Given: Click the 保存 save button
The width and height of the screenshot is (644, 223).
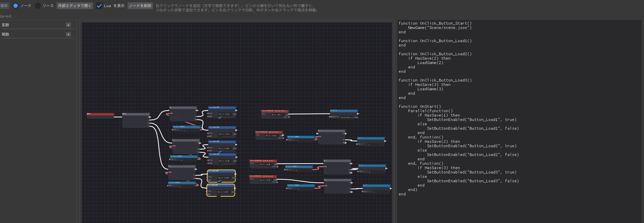Looking at the screenshot, I should [x=4, y=6].
